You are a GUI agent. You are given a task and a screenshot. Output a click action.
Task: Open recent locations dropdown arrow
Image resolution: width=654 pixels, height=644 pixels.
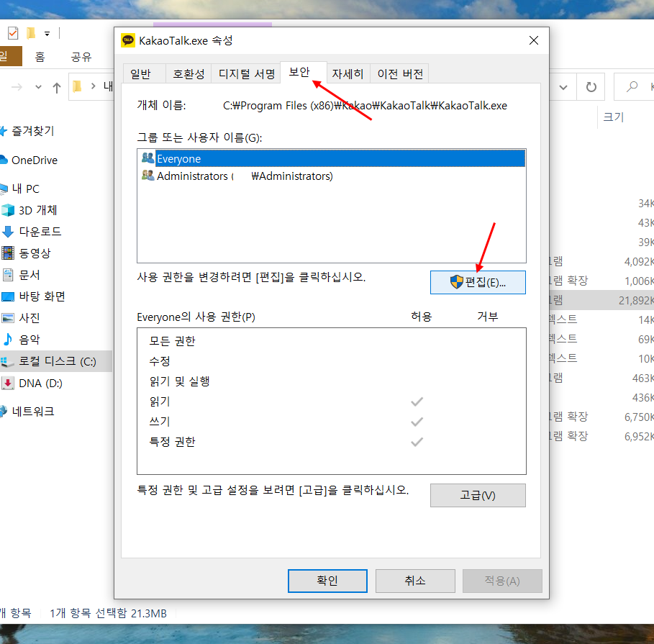[x=38, y=87]
